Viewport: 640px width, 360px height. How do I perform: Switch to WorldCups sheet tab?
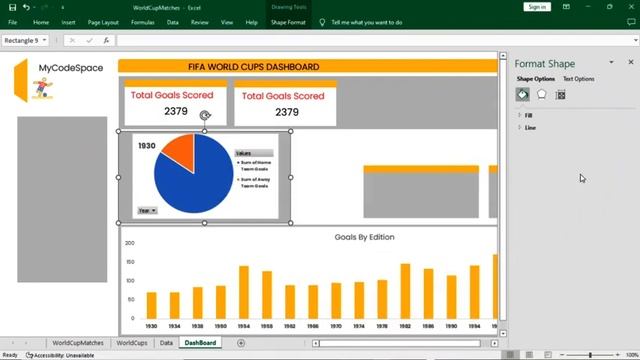pos(132,343)
